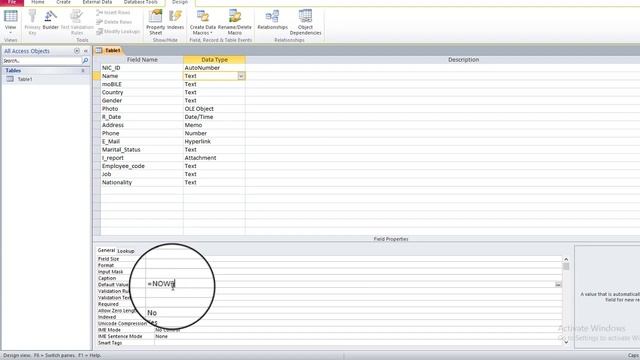Click the AutoNumber data type cell
The image size is (640, 360).
click(x=214, y=68)
